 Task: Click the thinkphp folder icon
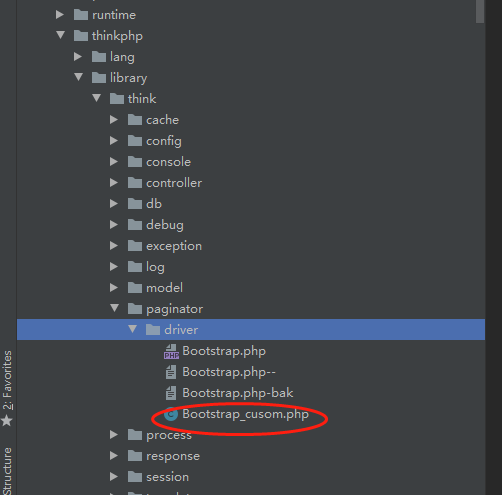(81, 36)
